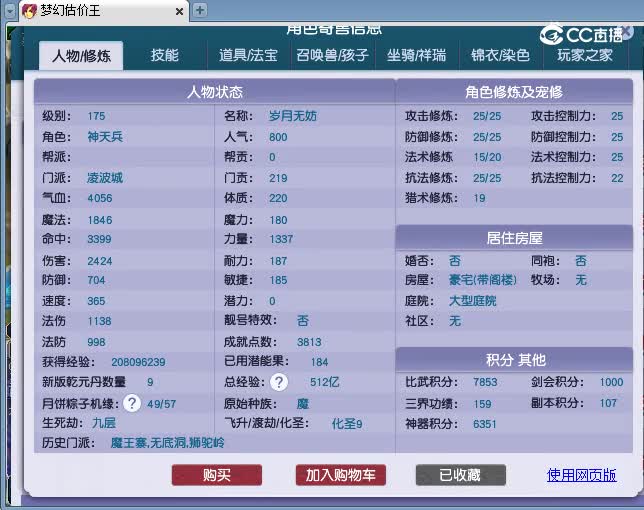
Task: Expand the tab list dropdown arrow
Action: point(10,11)
